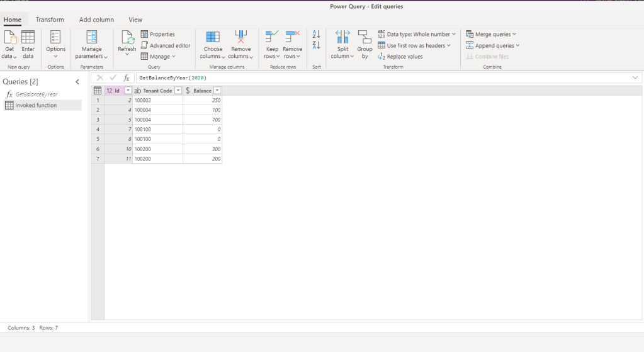Open Choose columns tool
Viewport: 644px width, 352px height.
[x=213, y=38]
